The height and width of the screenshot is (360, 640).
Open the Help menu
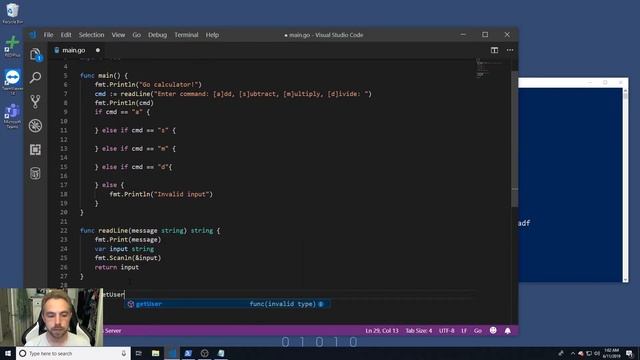pyautogui.click(x=212, y=35)
